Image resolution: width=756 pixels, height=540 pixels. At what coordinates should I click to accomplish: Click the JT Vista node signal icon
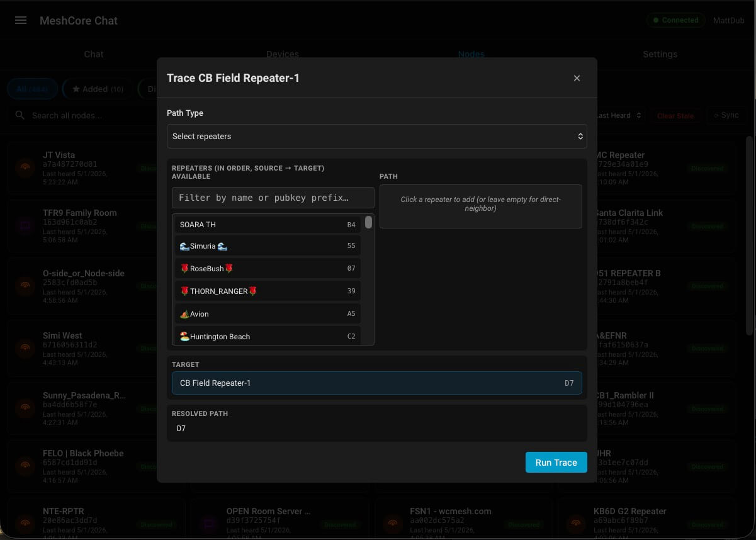(x=25, y=168)
